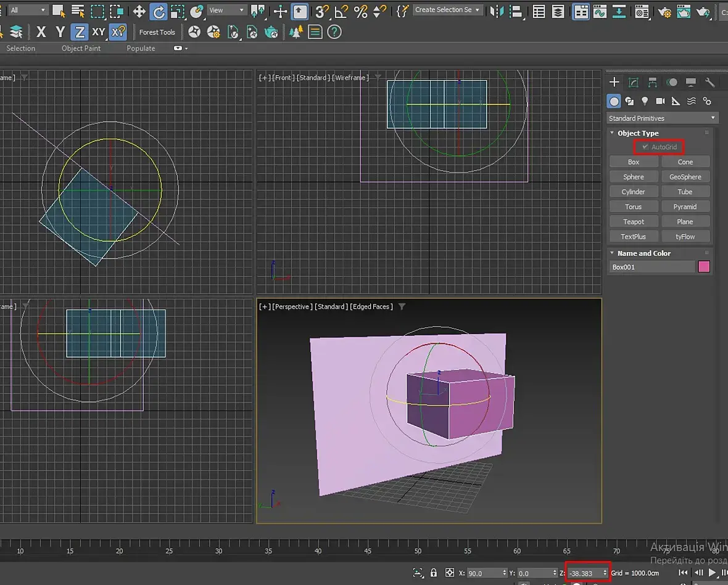Screen dimensions: 728x585
Task: Open the Object Paint ribbon tab
Action: (81, 48)
